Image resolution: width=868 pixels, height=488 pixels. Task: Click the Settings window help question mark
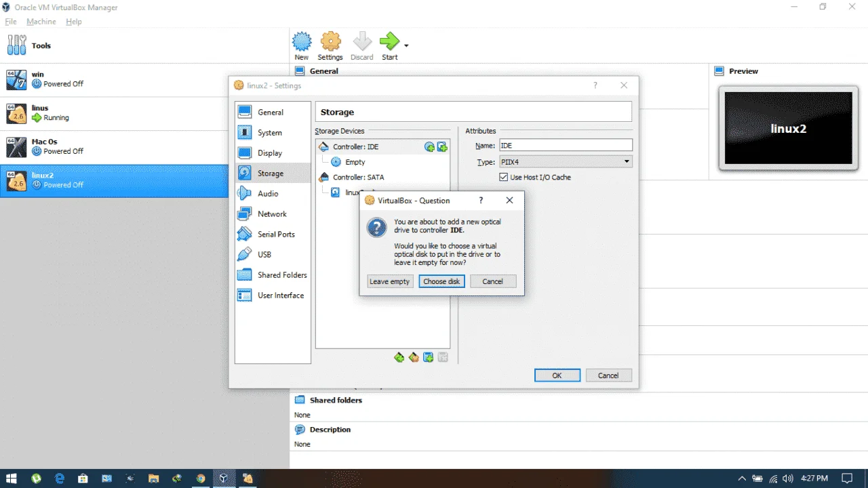coord(595,85)
